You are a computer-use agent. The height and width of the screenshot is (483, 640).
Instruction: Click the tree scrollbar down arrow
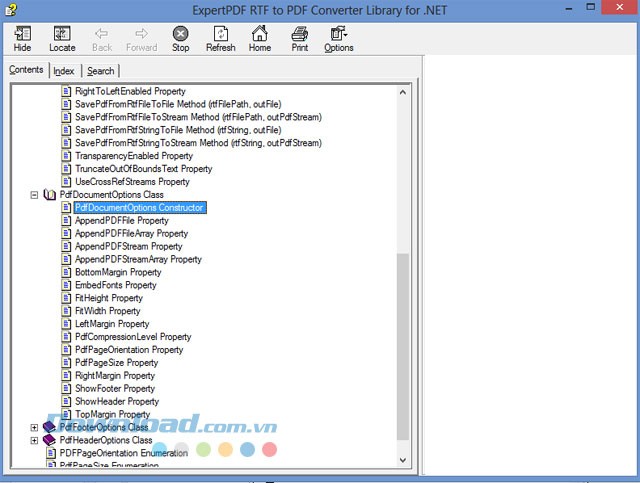click(x=403, y=460)
